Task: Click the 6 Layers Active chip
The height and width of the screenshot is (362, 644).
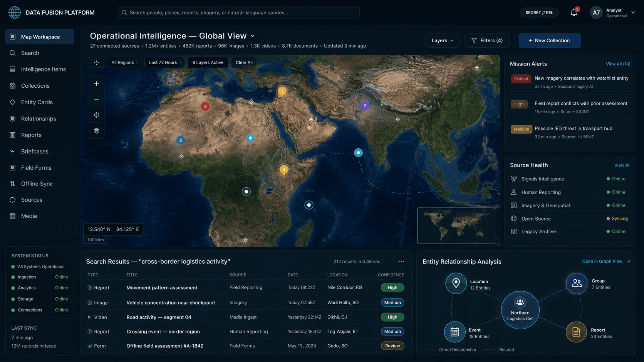Action: [208, 62]
